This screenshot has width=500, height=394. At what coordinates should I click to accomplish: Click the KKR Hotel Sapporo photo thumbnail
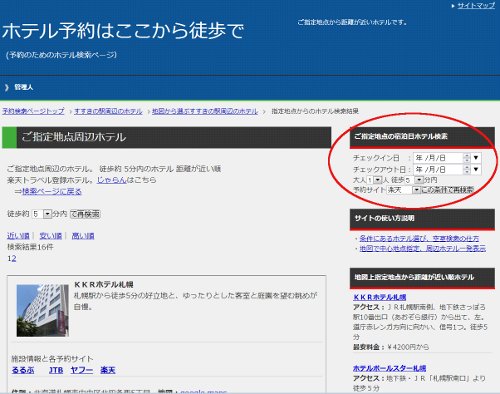point(43,310)
